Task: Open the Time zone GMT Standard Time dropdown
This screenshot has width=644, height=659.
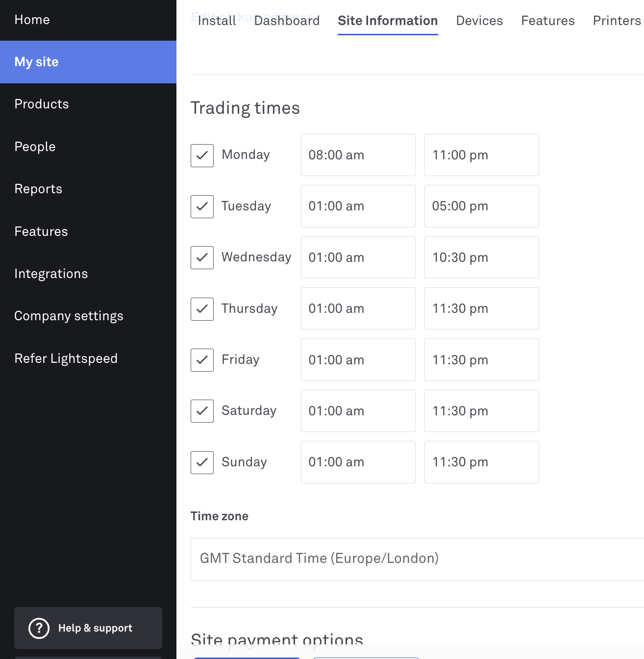Action: pyautogui.click(x=417, y=559)
